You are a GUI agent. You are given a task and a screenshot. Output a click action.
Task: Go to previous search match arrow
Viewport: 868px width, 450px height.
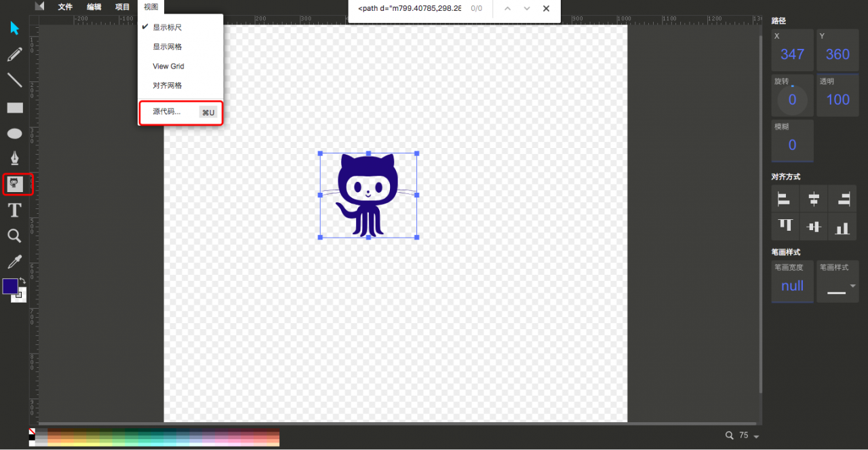(508, 9)
